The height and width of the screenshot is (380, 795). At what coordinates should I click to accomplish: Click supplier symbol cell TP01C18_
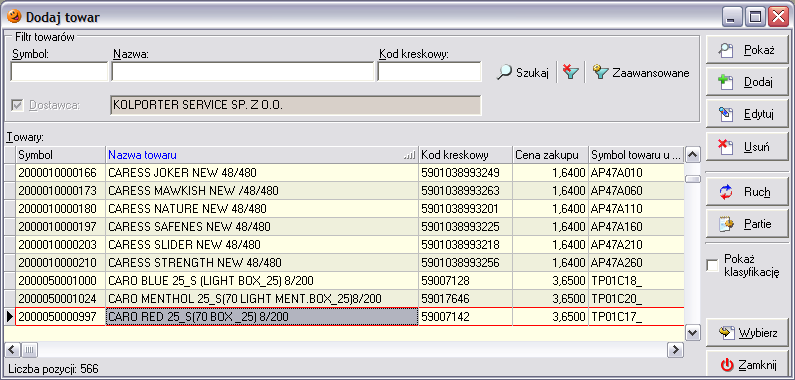(636, 281)
